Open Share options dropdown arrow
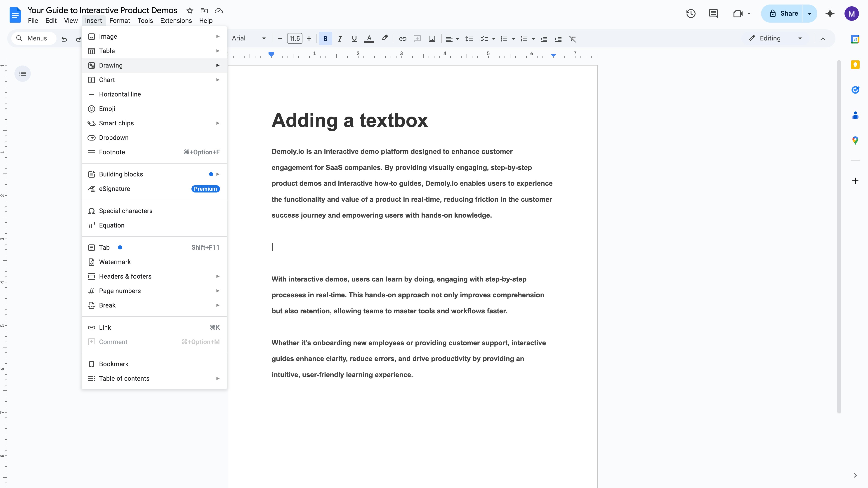The height and width of the screenshot is (488, 868). click(809, 14)
